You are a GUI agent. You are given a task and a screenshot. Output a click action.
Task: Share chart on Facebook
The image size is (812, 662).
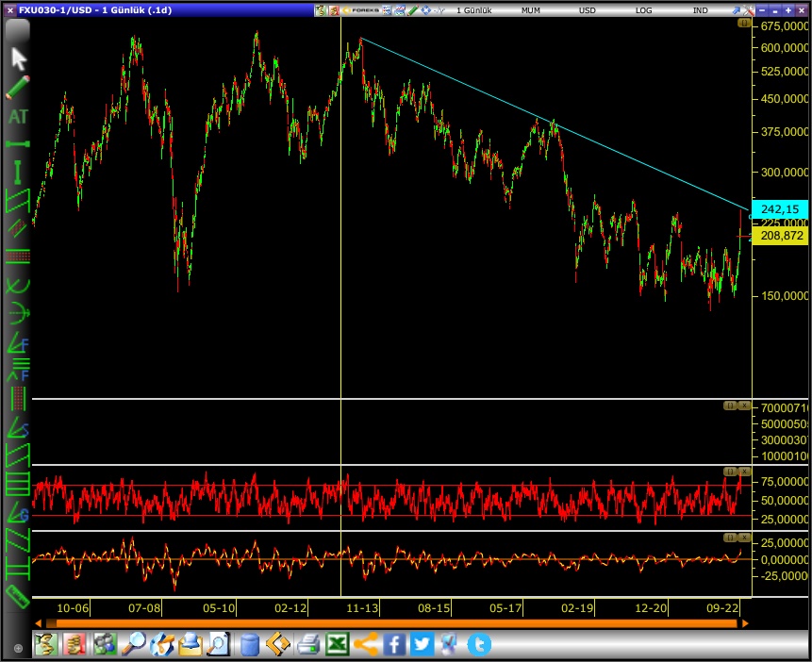(x=394, y=644)
